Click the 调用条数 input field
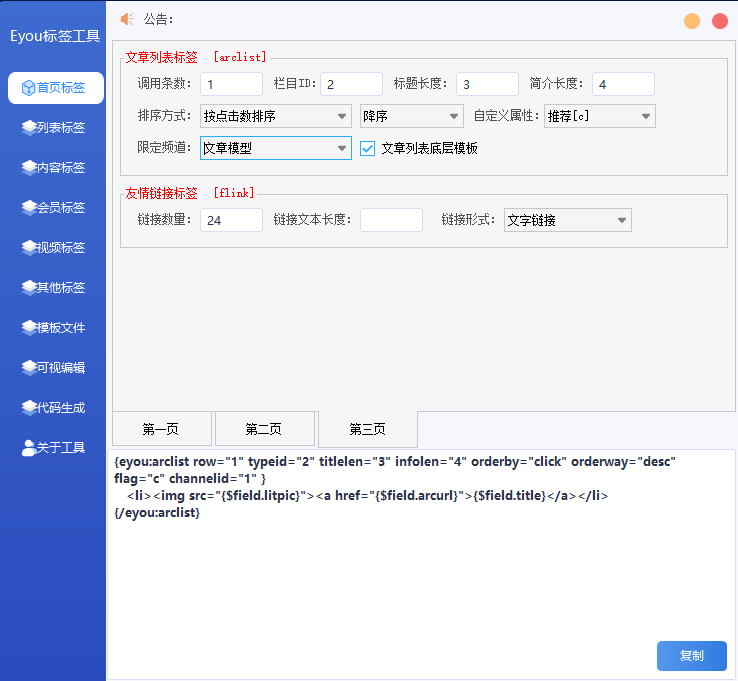This screenshot has width=738, height=681. [231, 84]
